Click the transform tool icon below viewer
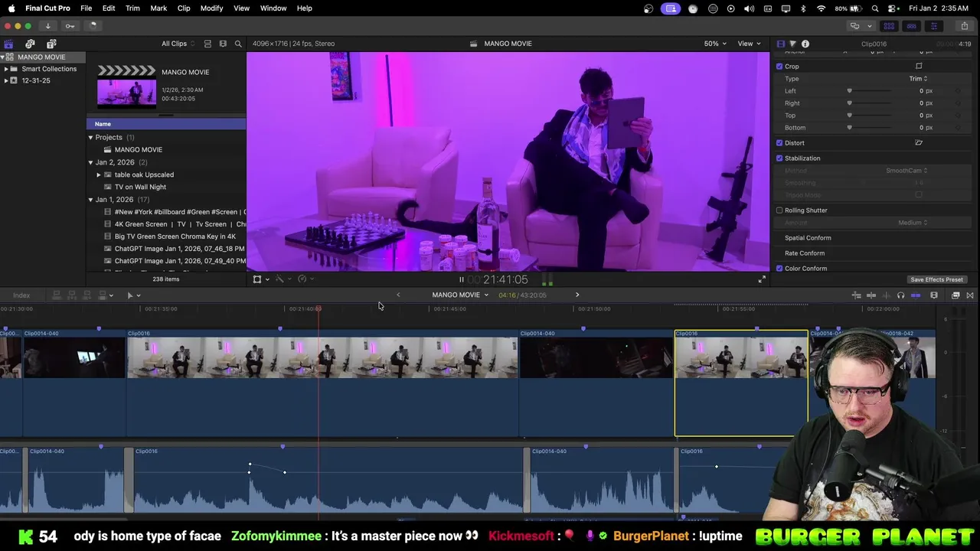The width and height of the screenshot is (980, 551). [x=257, y=279]
